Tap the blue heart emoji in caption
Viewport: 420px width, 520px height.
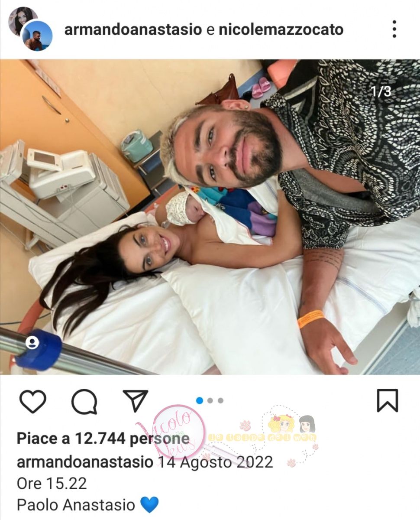[149, 505]
